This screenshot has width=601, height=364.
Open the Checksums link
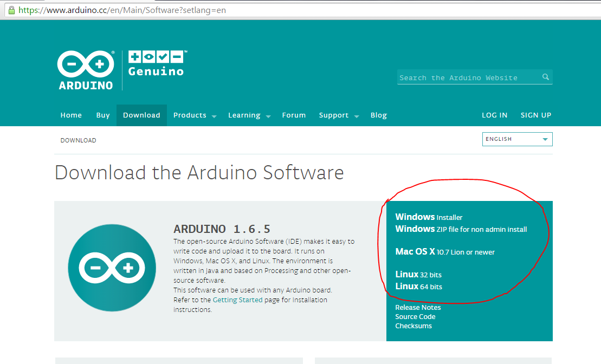pyautogui.click(x=413, y=326)
